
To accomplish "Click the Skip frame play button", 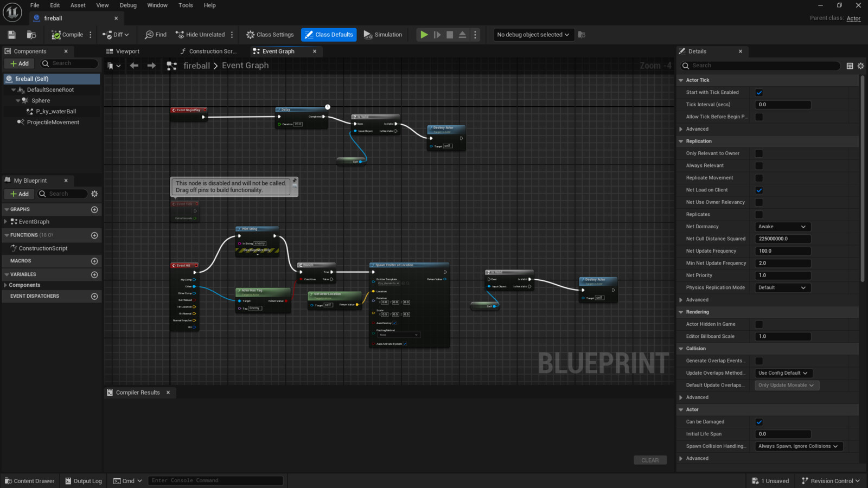I will [x=437, y=35].
